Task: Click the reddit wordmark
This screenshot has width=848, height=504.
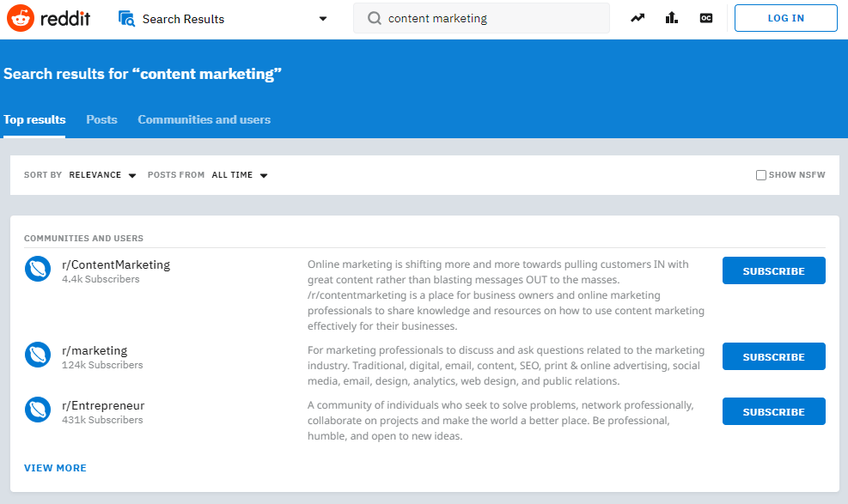Action: (x=65, y=19)
